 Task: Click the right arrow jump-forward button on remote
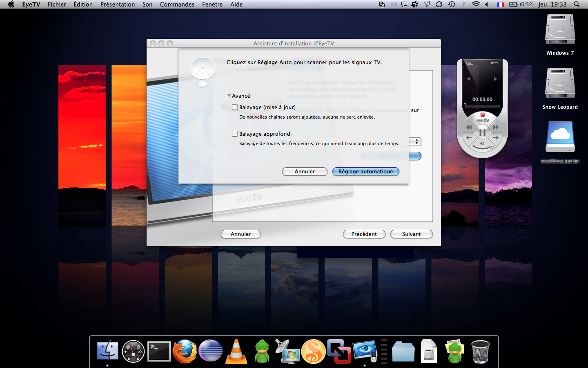click(x=496, y=138)
